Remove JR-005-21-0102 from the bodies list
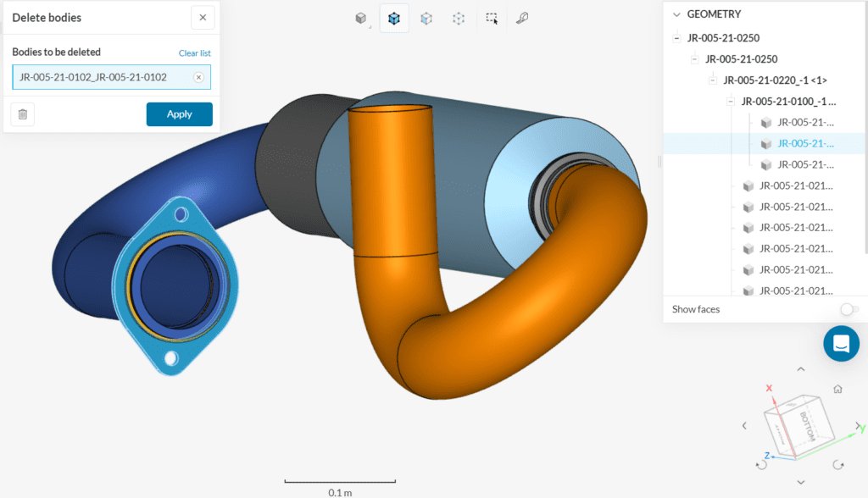Image resolution: width=868 pixels, height=498 pixels. [199, 77]
